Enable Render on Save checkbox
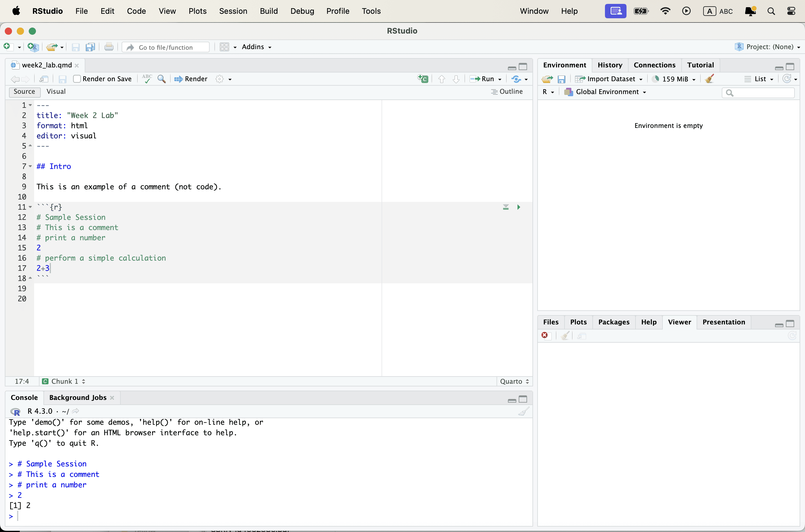Viewport: 805px width, 532px height. point(77,79)
